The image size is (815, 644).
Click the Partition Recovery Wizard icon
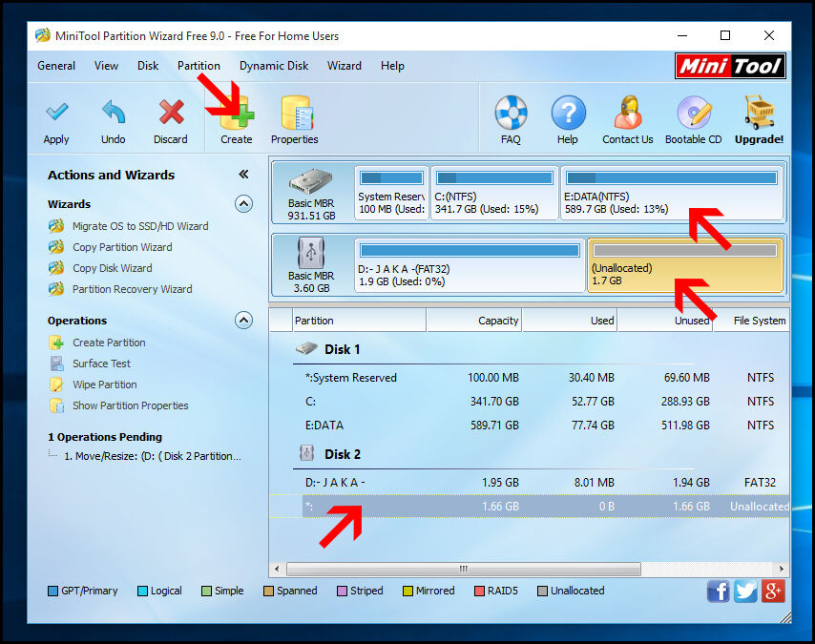tap(56, 288)
